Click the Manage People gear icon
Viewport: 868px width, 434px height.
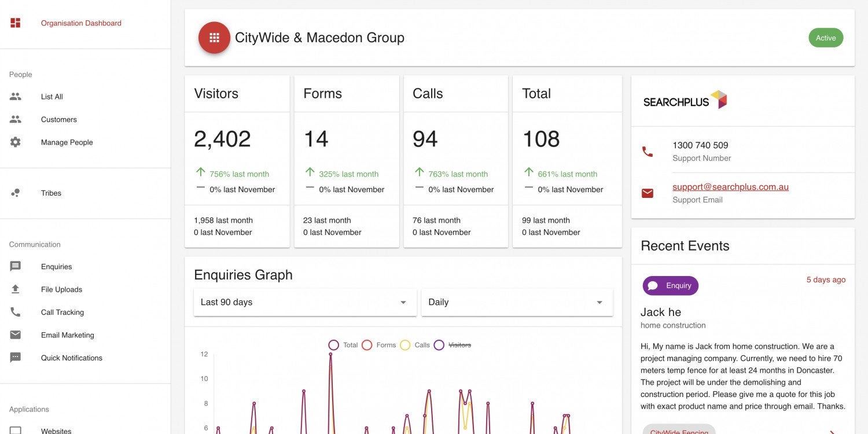tap(16, 142)
